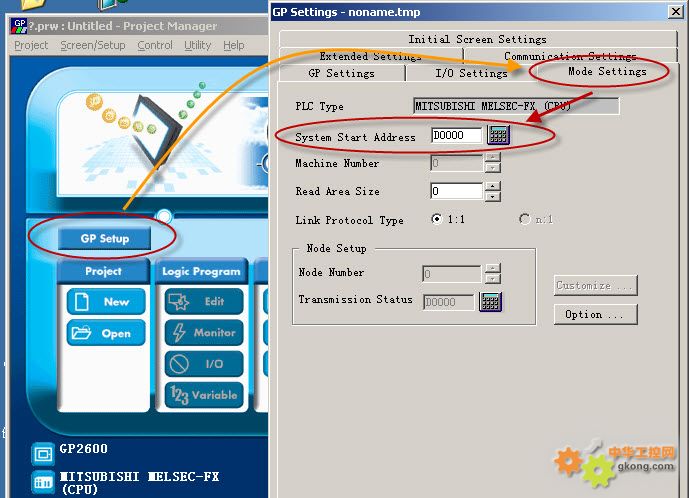The width and height of the screenshot is (689, 498).
Task: Open the Extended Settings tab
Action: pos(370,56)
